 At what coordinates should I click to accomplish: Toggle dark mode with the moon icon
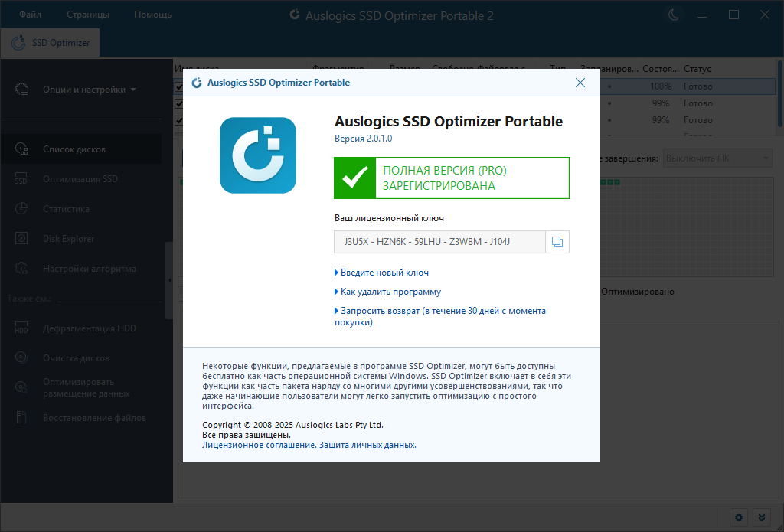[x=674, y=15]
